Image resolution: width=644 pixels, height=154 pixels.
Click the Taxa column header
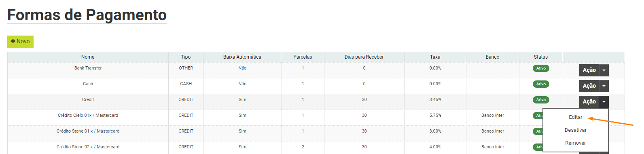[x=435, y=57]
